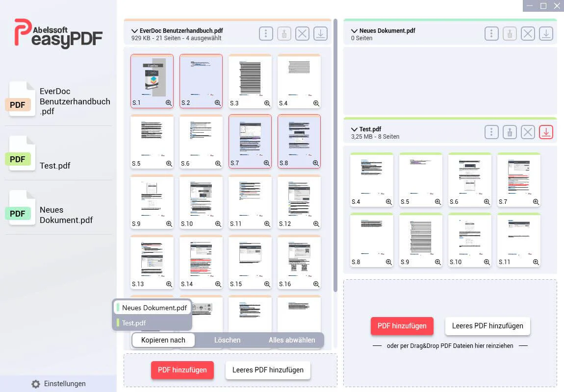The height and width of the screenshot is (392, 564).
Task: Click red download icon for Test.pdf
Action: [546, 132]
